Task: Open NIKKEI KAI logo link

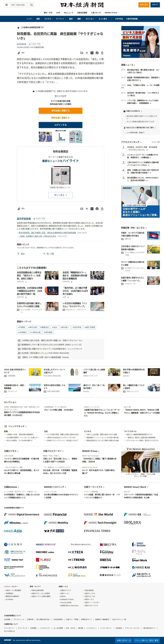Action: tap(141, 567)
